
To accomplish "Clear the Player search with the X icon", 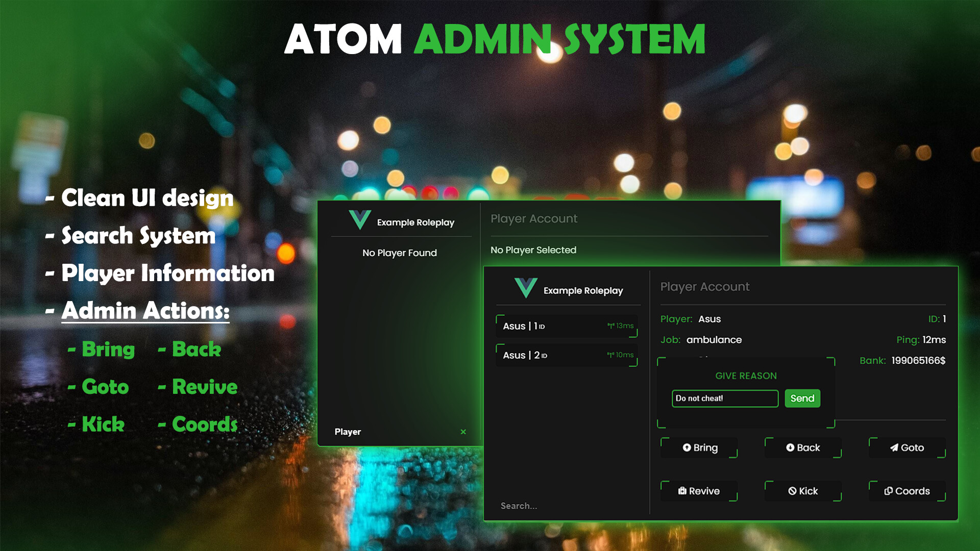I will coord(463,432).
